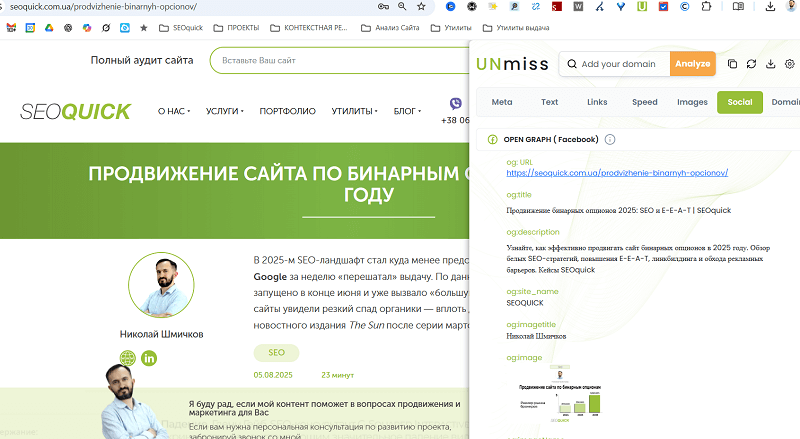Click the Viber phone icon in site header
This screenshot has height=439, width=800.
coord(456,104)
